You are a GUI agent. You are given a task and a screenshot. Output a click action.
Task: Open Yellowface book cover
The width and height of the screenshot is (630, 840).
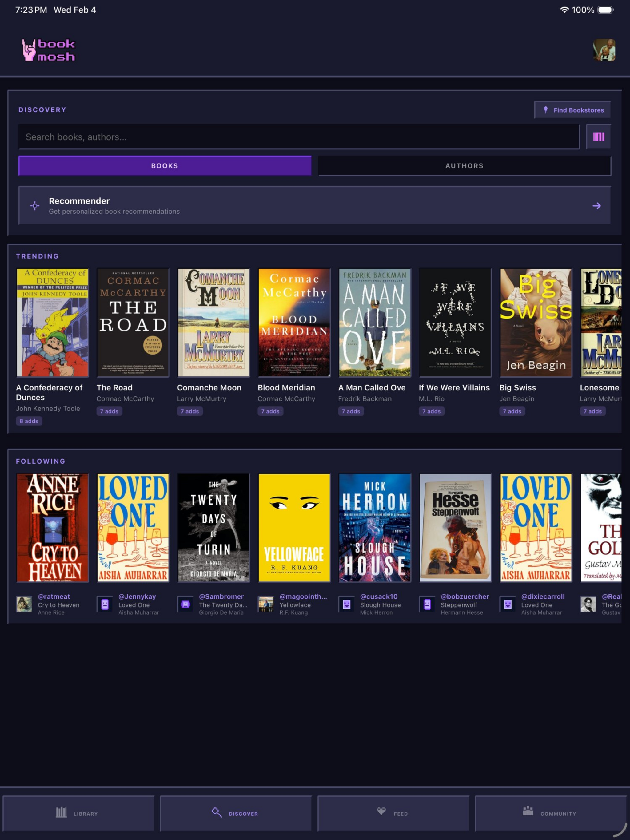click(294, 528)
